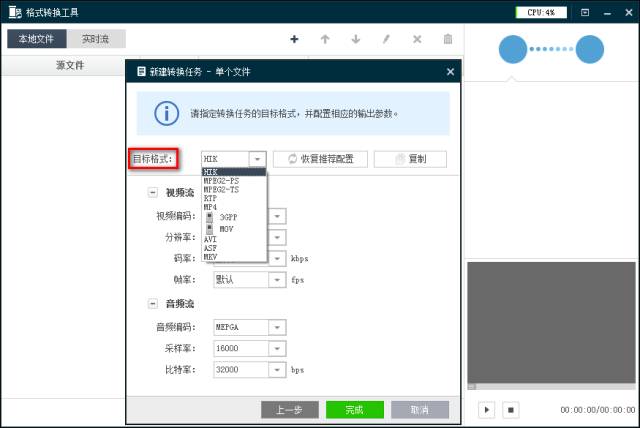
Task: Click the add task plus icon
Action: tap(294, 39)
